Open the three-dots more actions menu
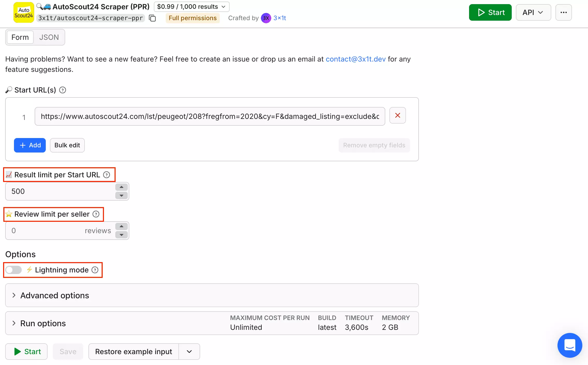588x365 pixels. 563,12
